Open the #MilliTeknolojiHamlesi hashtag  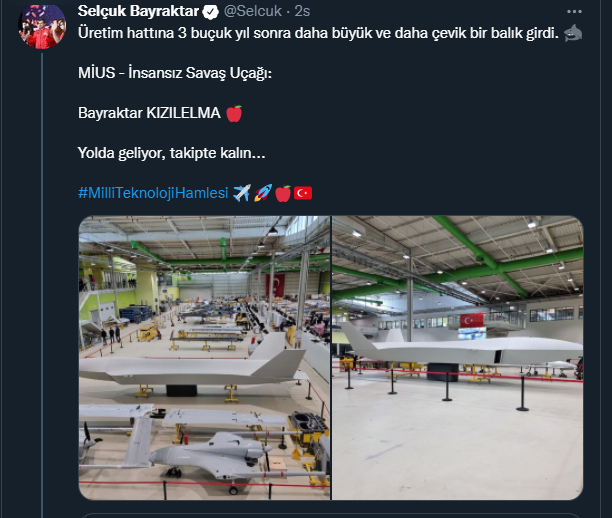pyautogui.click(x=153, y=193)
